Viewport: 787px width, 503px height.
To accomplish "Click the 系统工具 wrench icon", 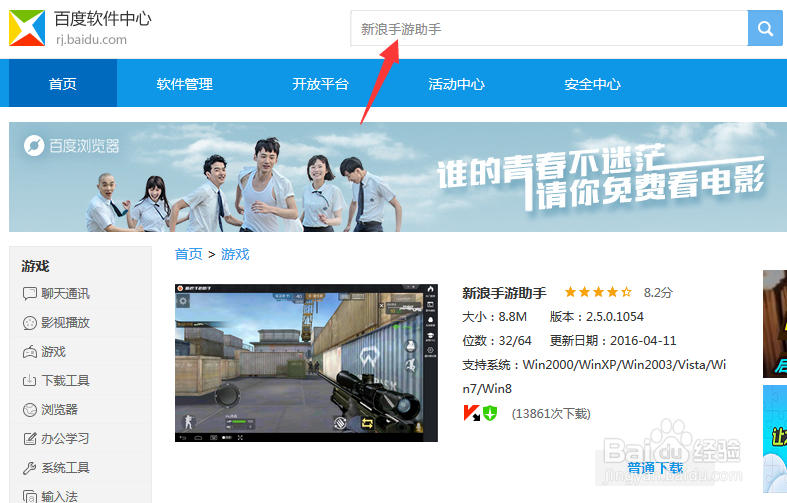I will (30, 468).
